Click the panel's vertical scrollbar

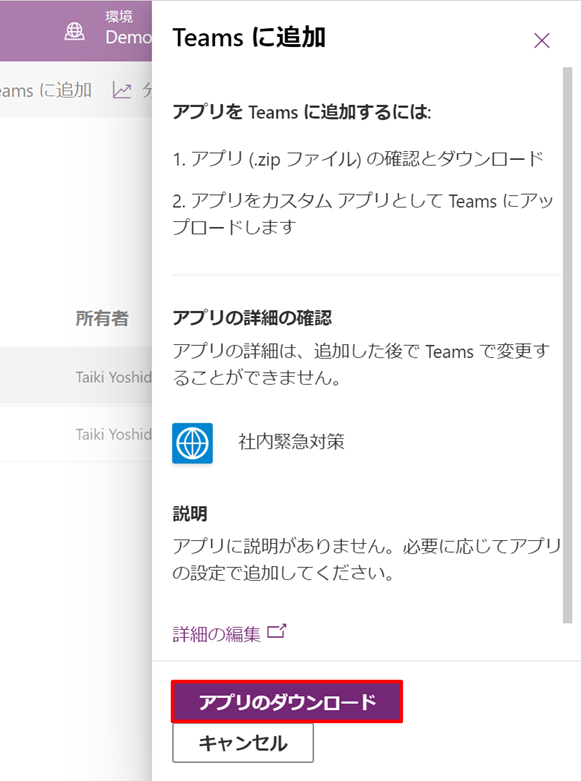pyautogui.click(x=568, y=345)
